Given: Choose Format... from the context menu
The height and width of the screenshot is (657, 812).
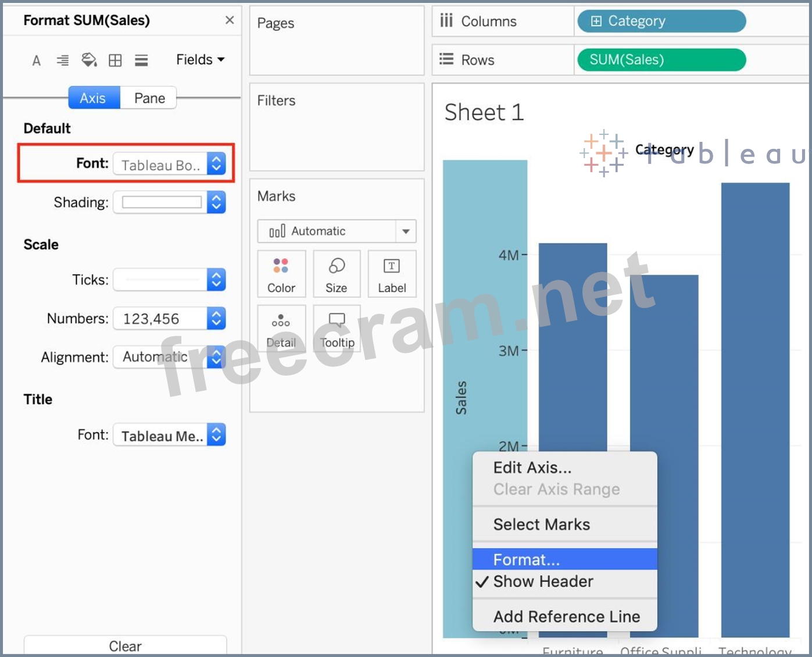Looking at the screenshot, I should pos(527,559).
